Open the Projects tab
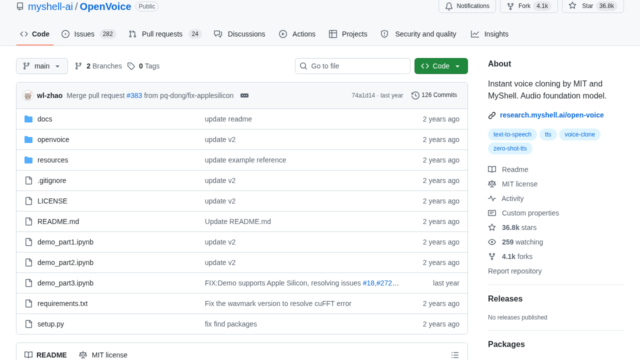Image resolution: width=640 pixels, height=360 pixels. click(x=348, y=34)
